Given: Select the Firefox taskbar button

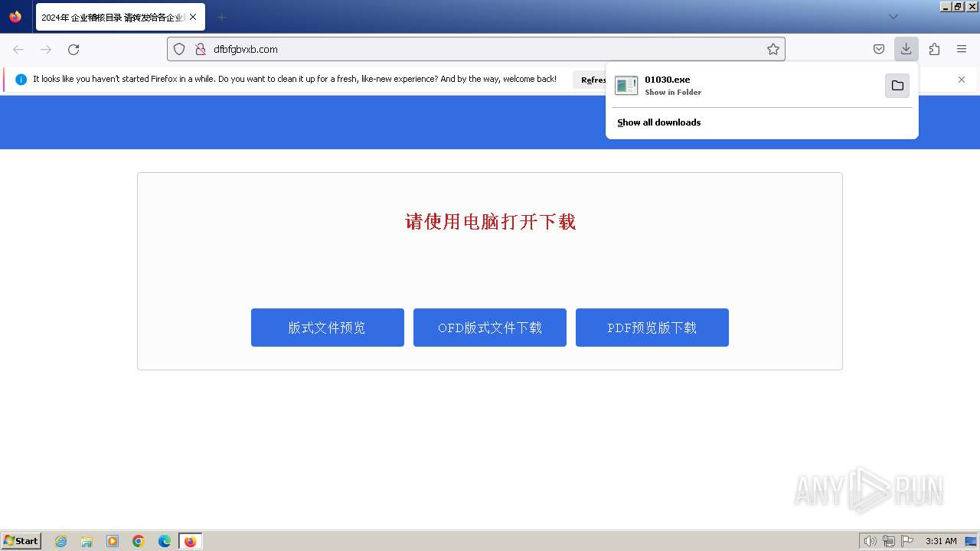Looking at the screenshot, I should point(190,541).
